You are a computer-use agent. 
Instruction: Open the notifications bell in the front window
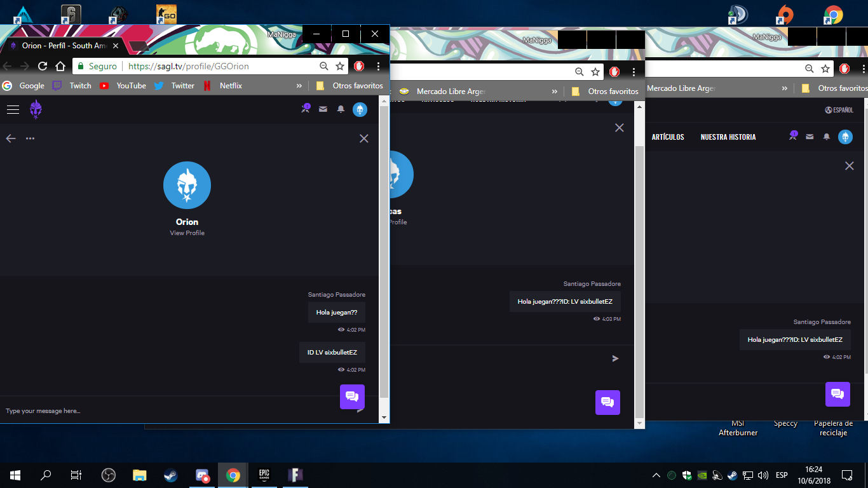tap(341, 109)
